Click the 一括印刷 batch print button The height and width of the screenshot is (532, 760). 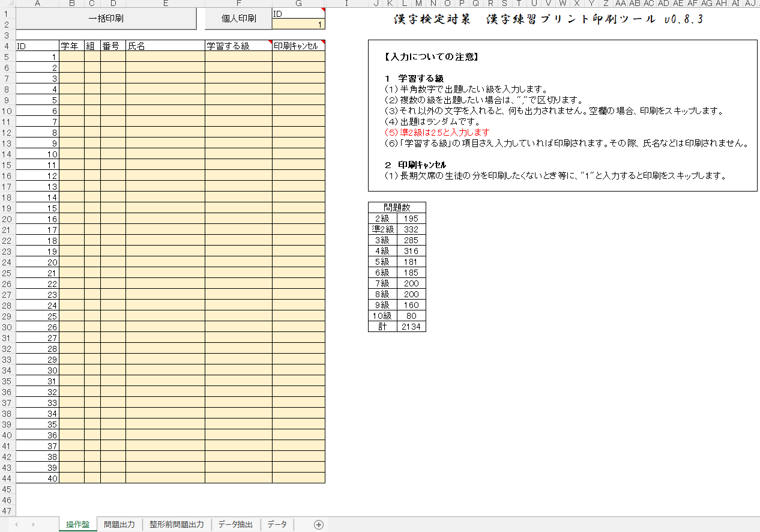(x=106, y=19)
